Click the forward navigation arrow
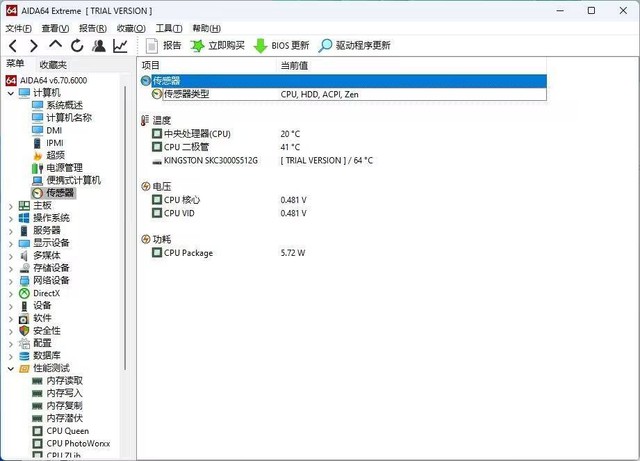640x461 pixels. click(34, 46)
